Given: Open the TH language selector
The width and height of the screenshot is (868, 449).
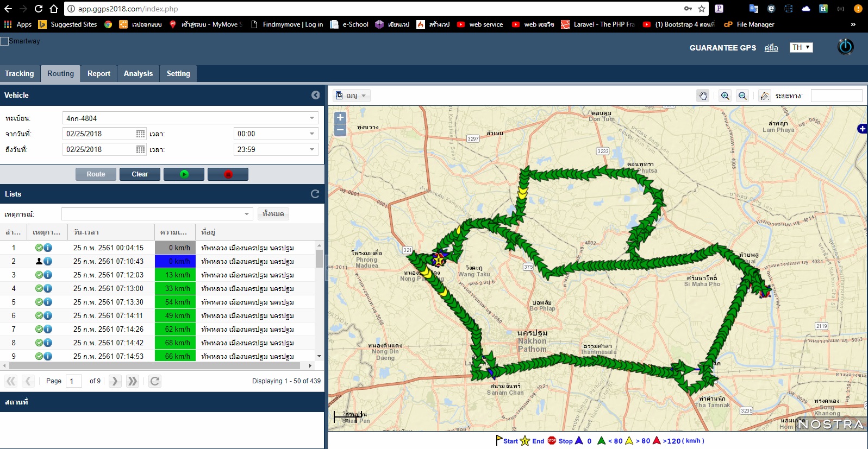Looking at the screenshot, I should tap(801, 47).
